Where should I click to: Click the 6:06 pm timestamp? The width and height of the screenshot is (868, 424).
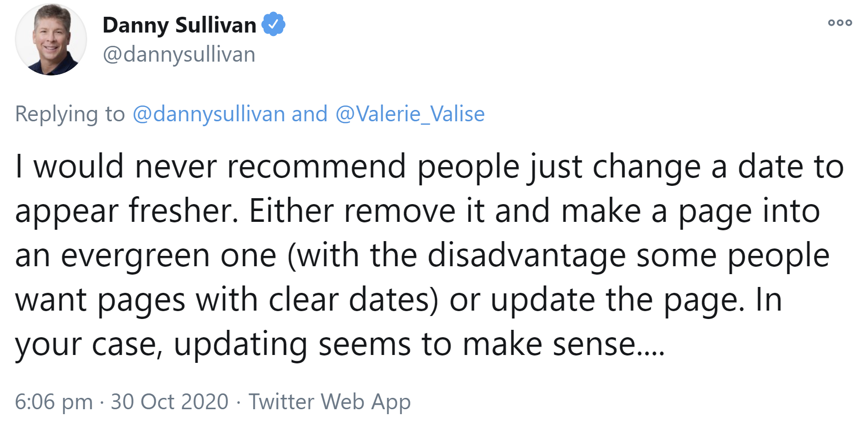click(54, 401)
